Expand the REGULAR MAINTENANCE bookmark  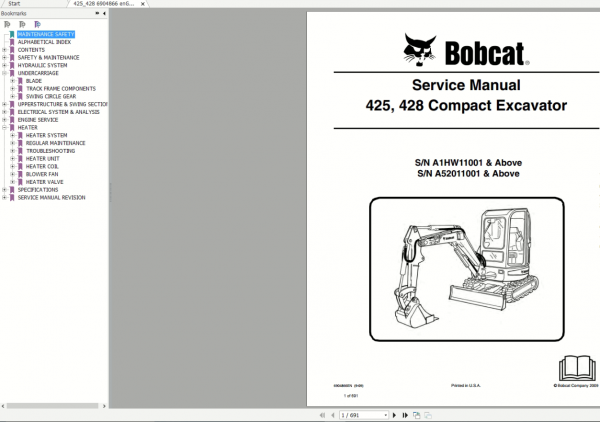tap(13, 143)
